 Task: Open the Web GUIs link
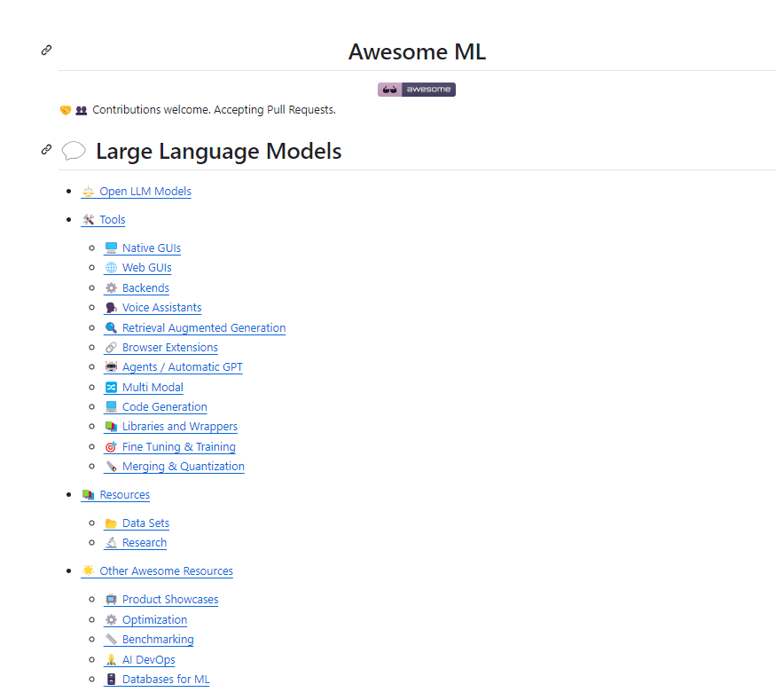click(x=147, y=267)
